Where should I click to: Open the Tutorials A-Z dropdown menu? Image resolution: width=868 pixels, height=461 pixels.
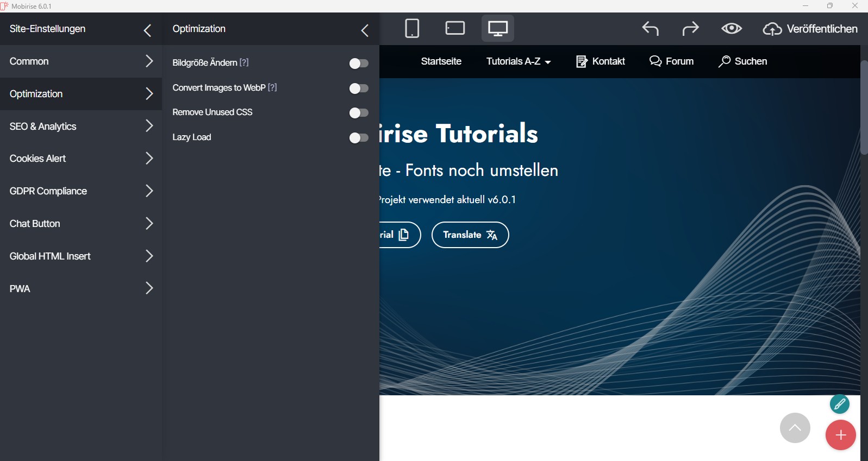pos(518,61)
